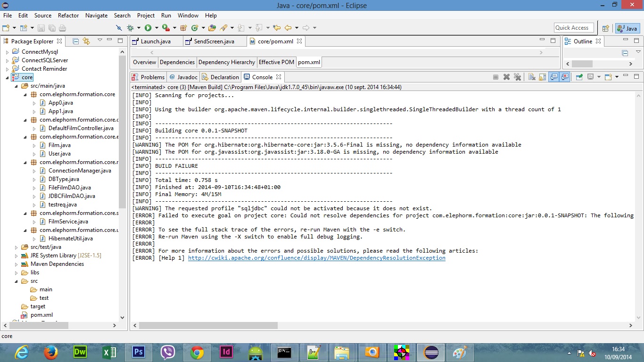Click Open Console icon
This screenshot has width=644, height=362.
[x=608, y=77]
